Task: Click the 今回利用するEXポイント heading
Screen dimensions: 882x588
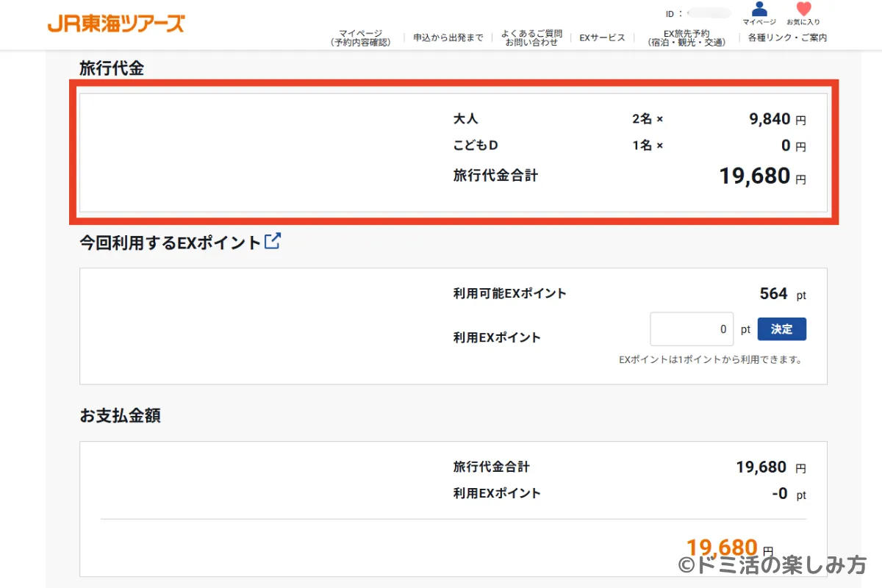Action: (x=171, y=243)
